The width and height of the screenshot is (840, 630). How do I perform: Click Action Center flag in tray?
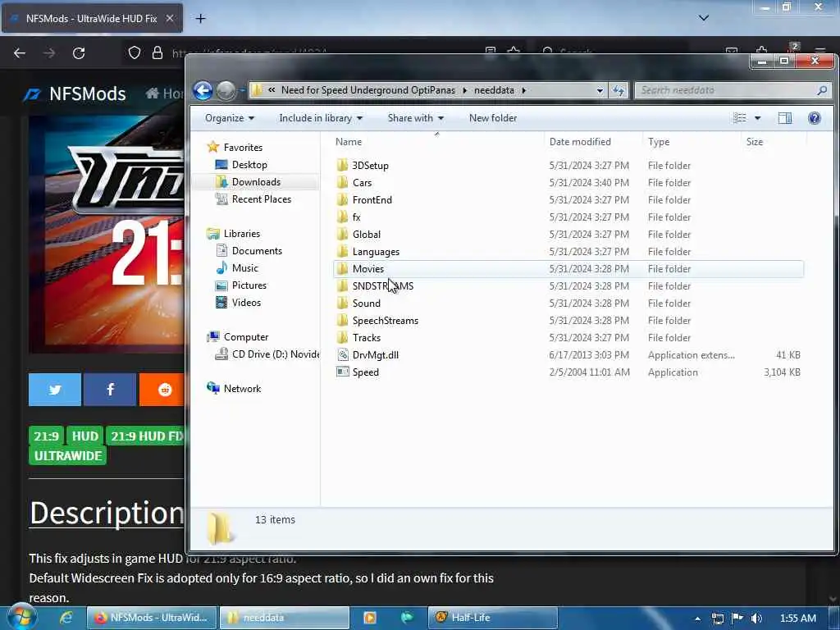click(737, 619)
